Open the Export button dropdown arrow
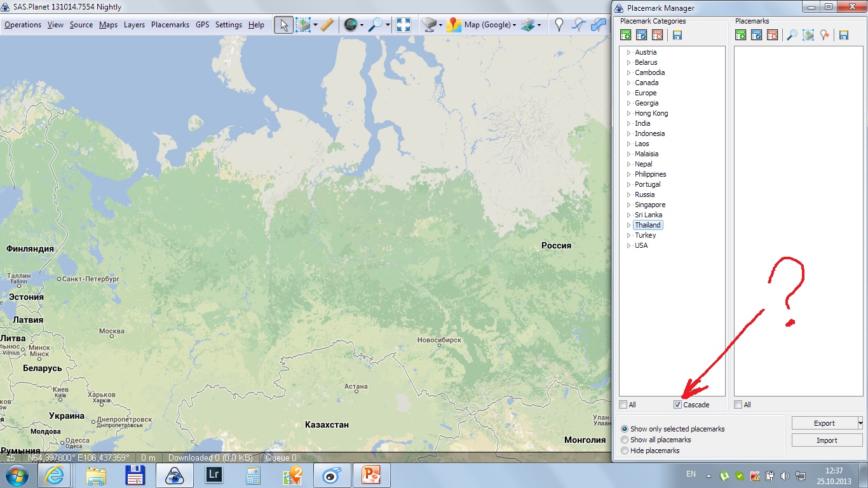868x488 pixels. [860, 423]
